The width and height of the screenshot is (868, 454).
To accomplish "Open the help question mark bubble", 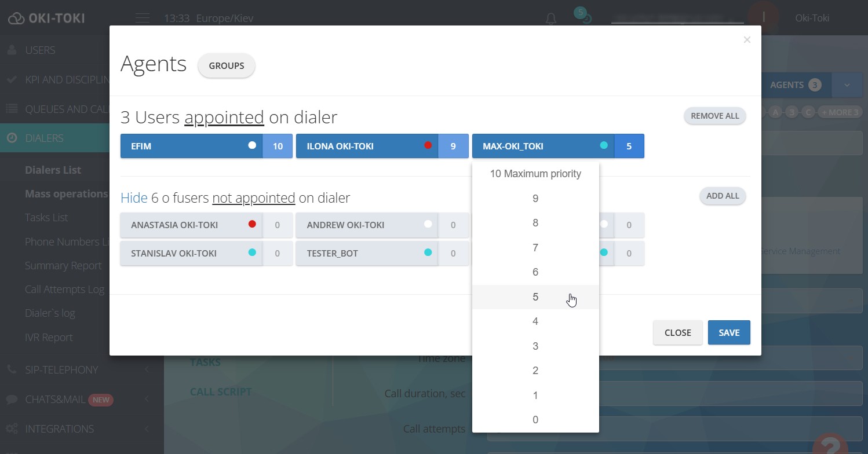I will point(830,444).
